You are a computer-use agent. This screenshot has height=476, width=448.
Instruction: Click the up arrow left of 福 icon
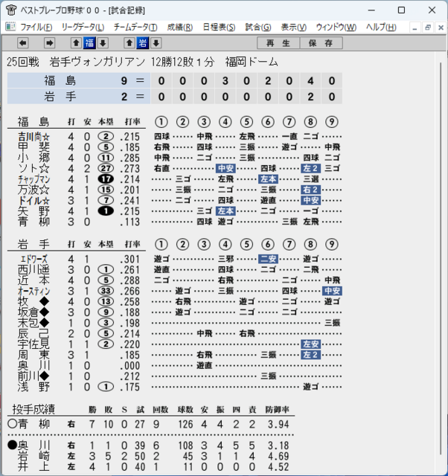pos(76,43)
